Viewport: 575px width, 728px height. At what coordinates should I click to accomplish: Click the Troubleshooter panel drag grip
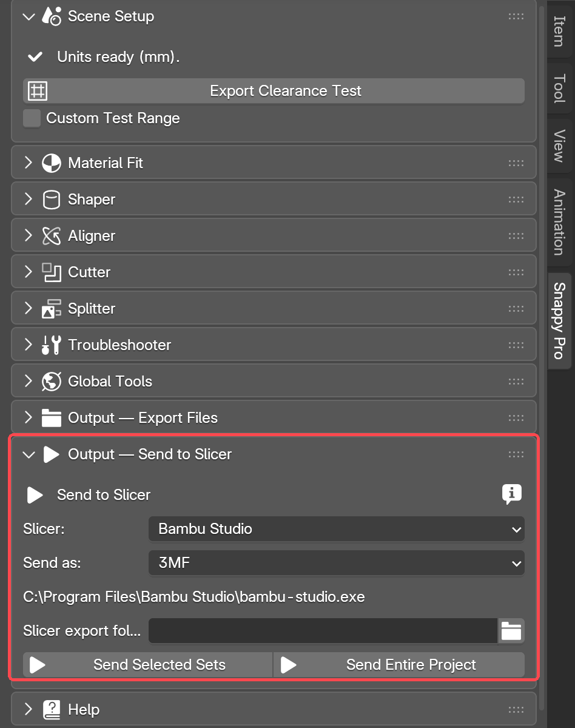(x=516, y=345)
